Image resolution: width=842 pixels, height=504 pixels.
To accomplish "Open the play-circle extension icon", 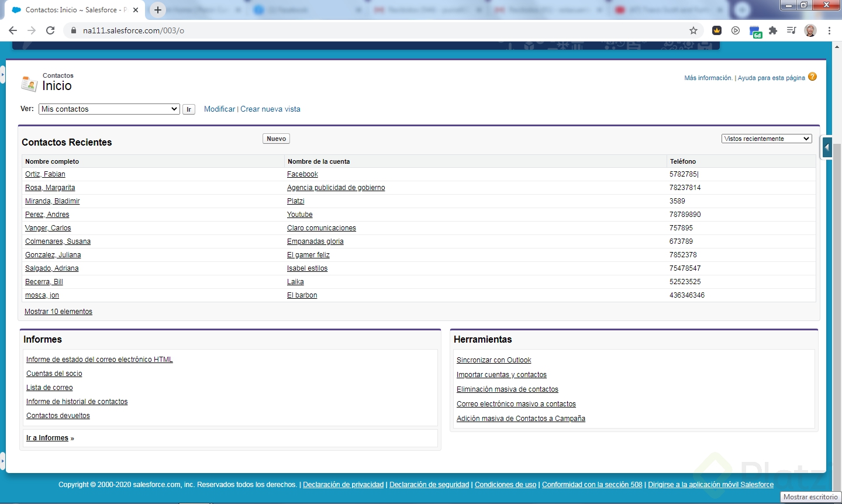I will coord(736,30).
